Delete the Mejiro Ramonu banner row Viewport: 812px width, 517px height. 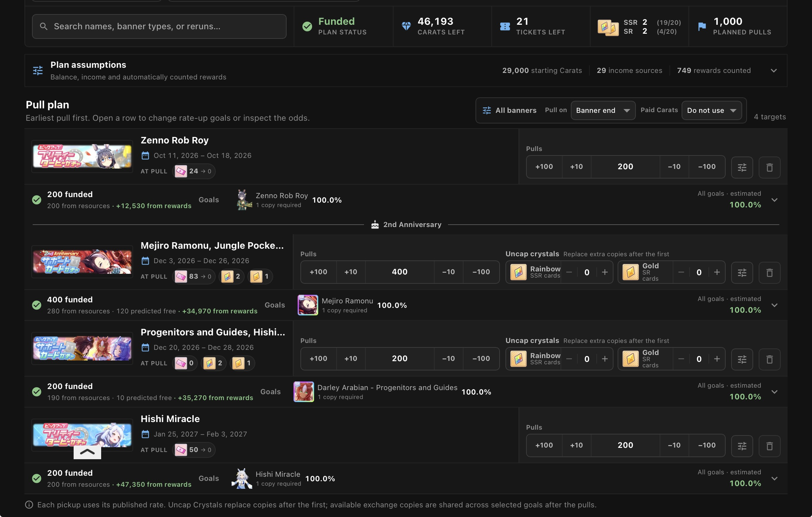769,272
